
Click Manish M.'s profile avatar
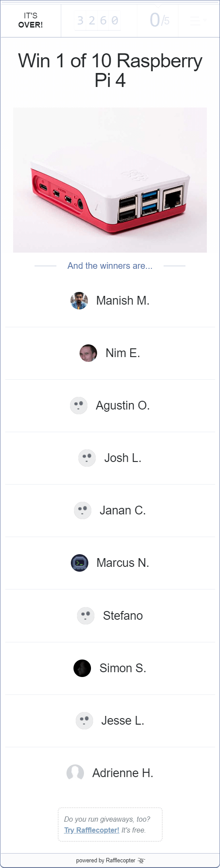pos(79,301)
